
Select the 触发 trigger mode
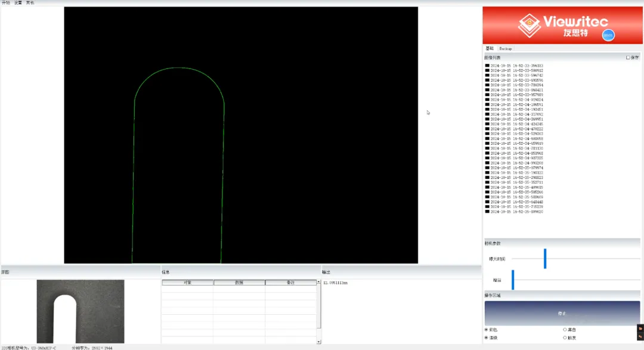click(565, 337)
